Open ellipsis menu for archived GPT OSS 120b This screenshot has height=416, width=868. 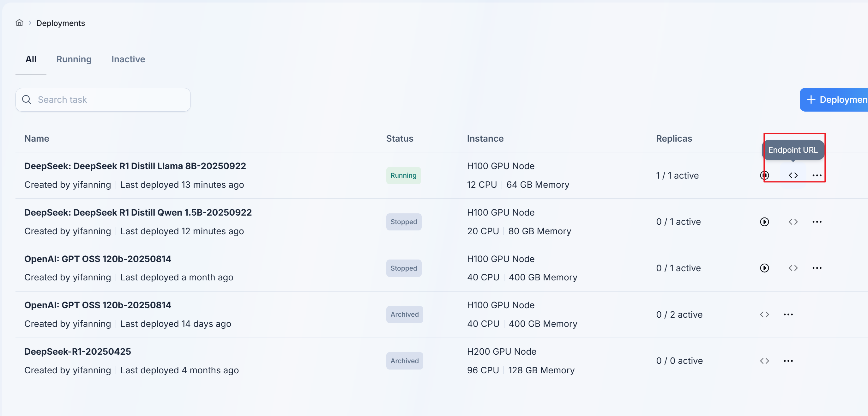788,315
